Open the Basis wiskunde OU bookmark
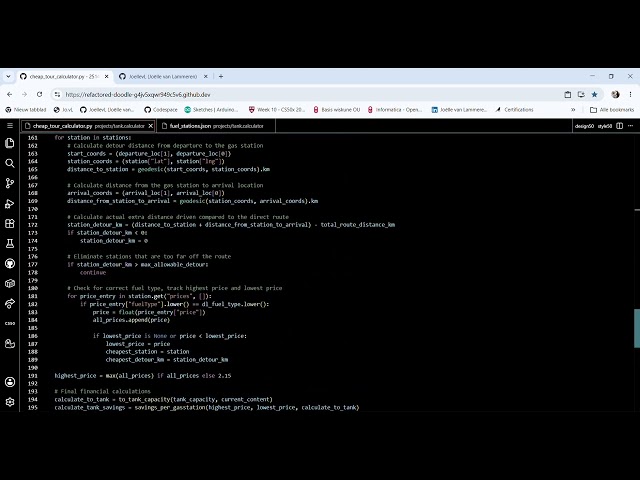 tap(336, 110)
